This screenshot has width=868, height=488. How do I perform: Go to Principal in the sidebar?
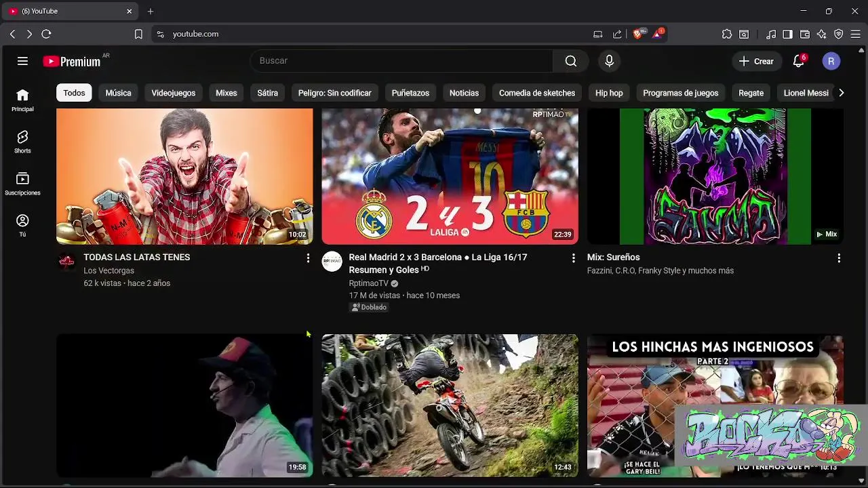pyautogui.click(x=22, y=100)
